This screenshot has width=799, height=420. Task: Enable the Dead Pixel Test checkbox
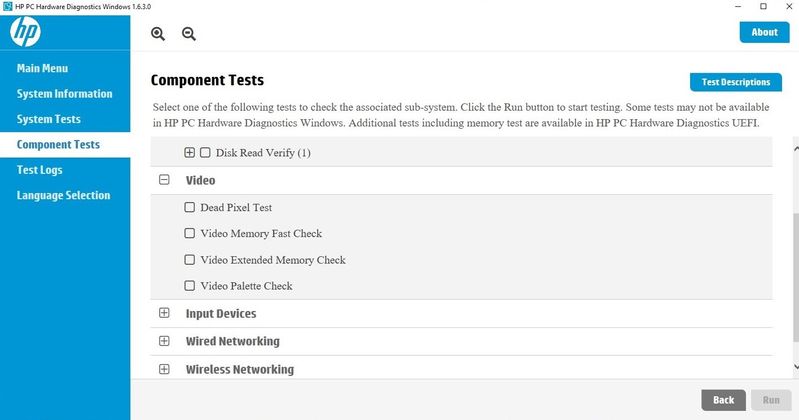coord(190,207)
